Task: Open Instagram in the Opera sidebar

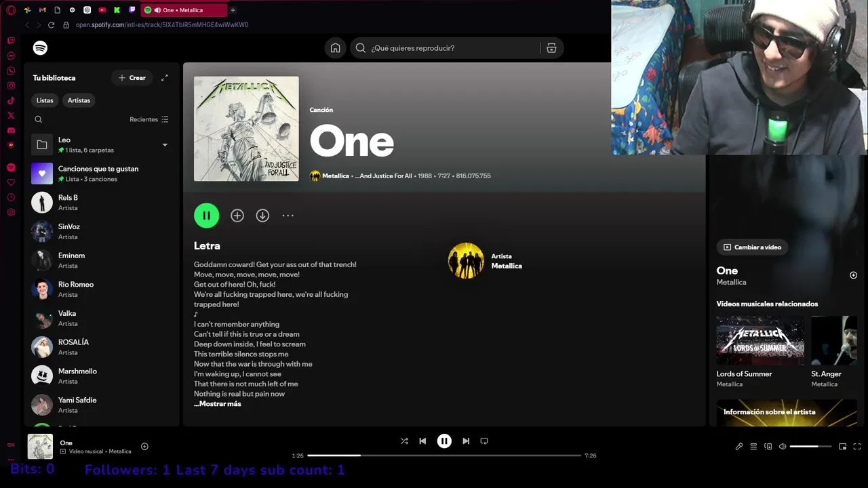Action: pos(11,85)
